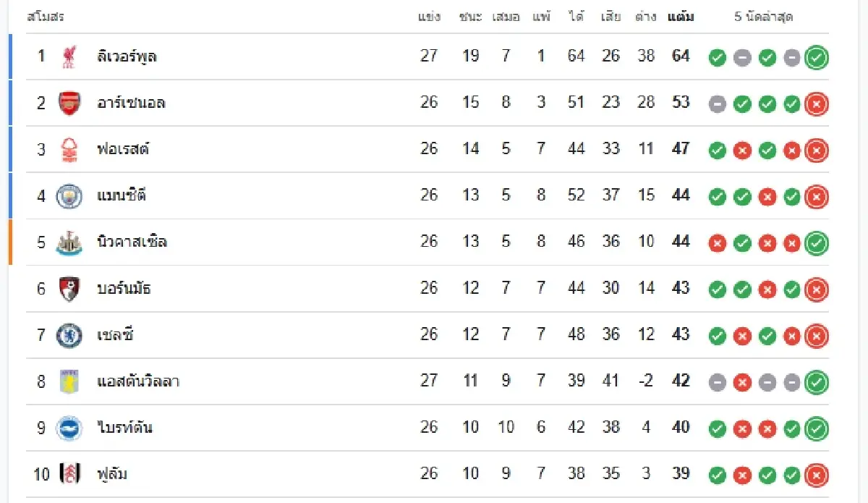Click the 5 นัดล่าสุด column header
Screen dimensions: 868x503
(764, 17)
